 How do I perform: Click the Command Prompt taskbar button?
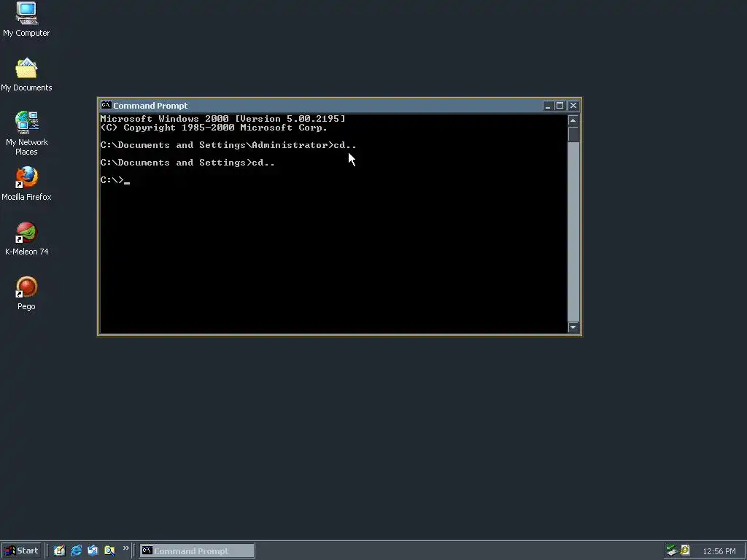(197, 551)
